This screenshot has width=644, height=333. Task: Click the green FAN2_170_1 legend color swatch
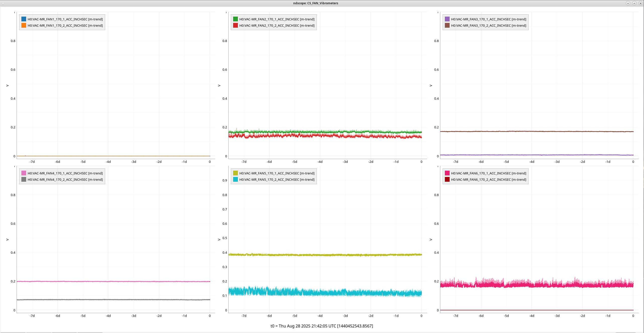coord(235,19)
